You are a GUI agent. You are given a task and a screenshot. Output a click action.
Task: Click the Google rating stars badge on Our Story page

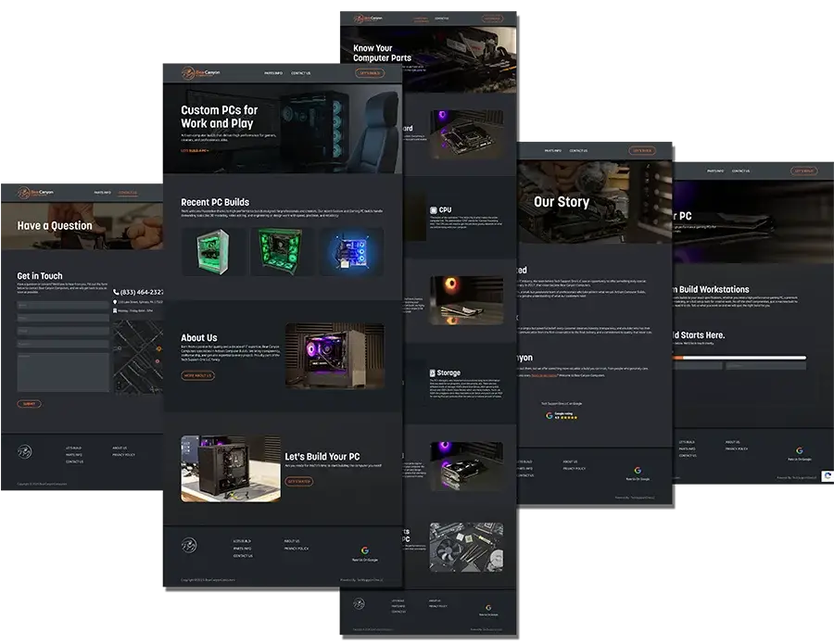click(x=562, y=416)
